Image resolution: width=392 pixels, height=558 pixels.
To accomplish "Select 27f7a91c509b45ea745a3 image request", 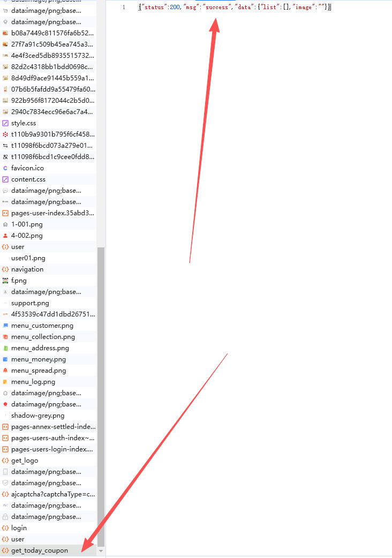I will 48,44.
